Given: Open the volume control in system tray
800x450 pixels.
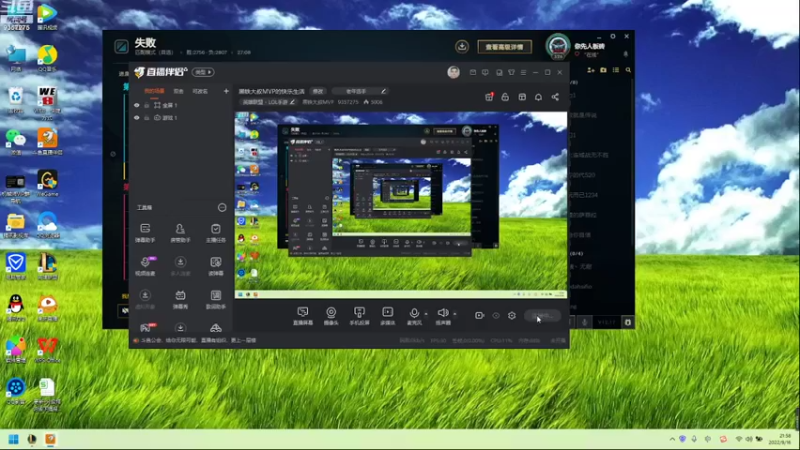Looking at the screenshot, I should click(x=749, y=439).
